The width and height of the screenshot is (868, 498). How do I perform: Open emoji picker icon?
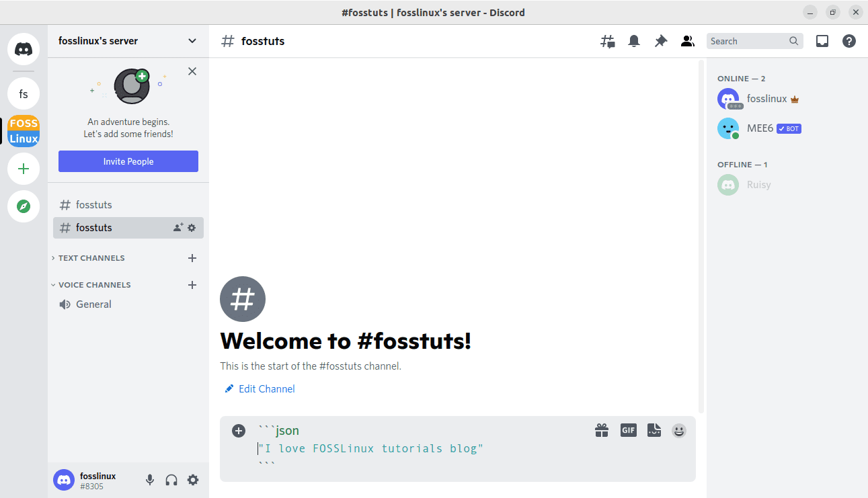(x=679, y=430)
